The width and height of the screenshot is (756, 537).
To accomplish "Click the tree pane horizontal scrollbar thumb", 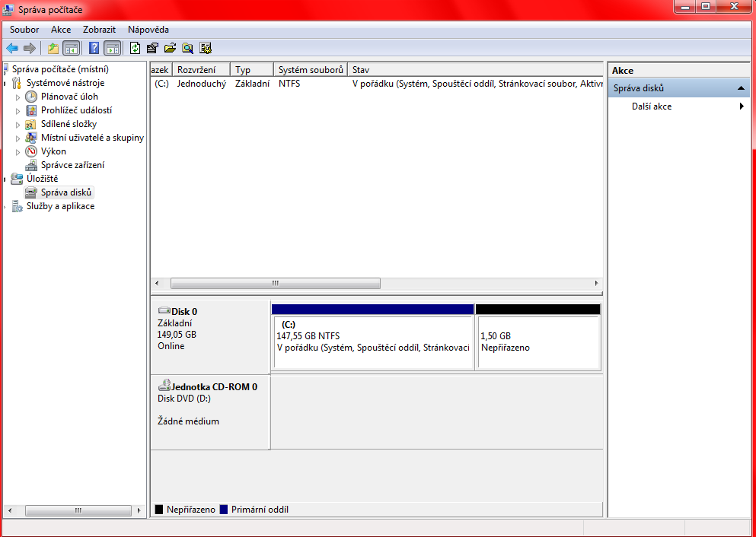I will [78, 510].
